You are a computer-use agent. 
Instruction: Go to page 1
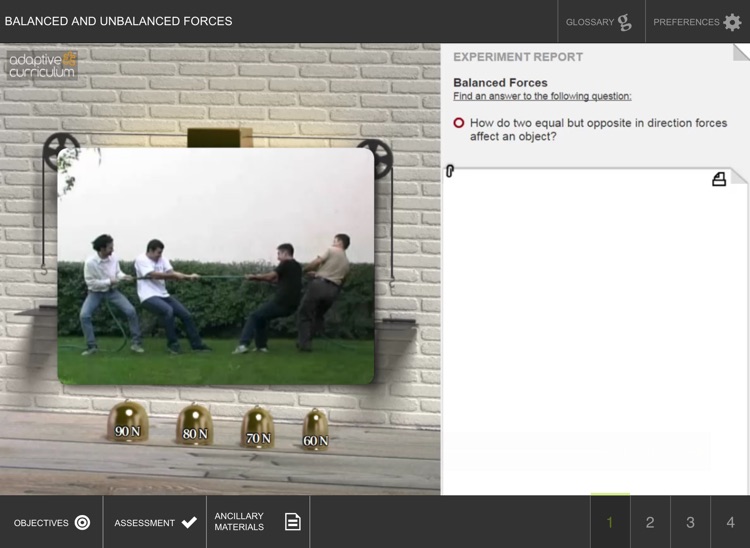pos(610,522)
